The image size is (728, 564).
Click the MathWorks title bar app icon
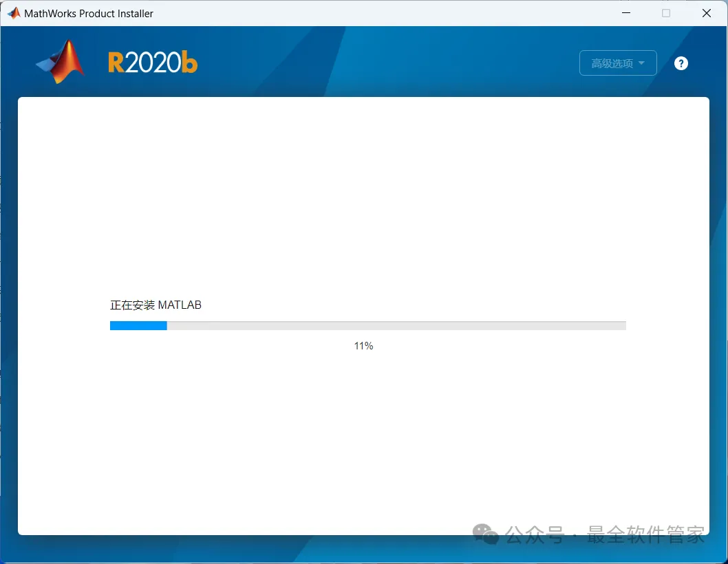(x=14, y=13)
